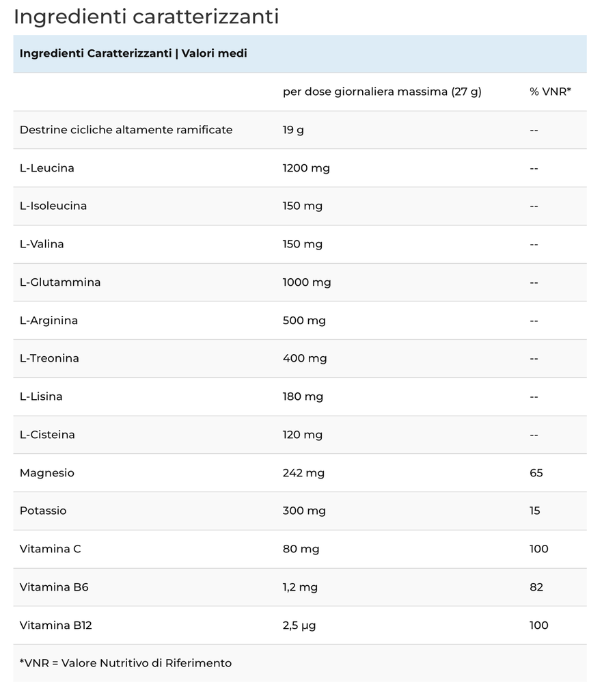Click the L-Lisina ingredient name
This screenshot has width=602, height=700.
[41, 396]
